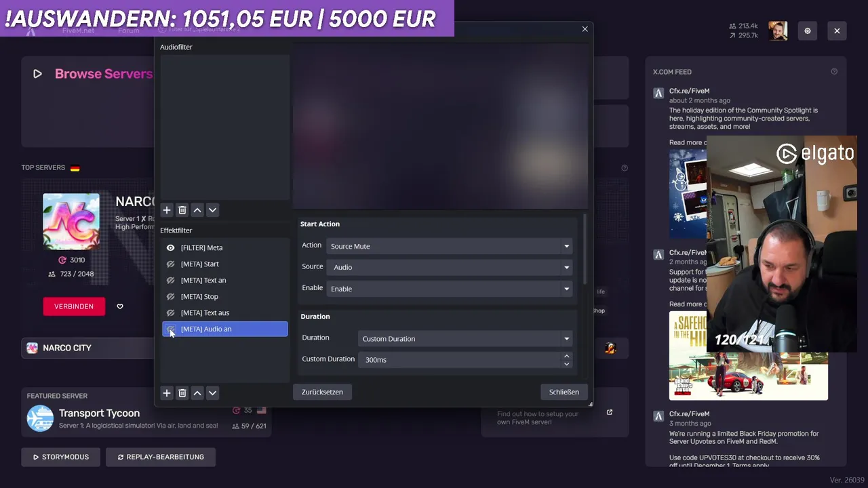
Task: Open external link icon for FiveM server setup
Action: [609, 412]
